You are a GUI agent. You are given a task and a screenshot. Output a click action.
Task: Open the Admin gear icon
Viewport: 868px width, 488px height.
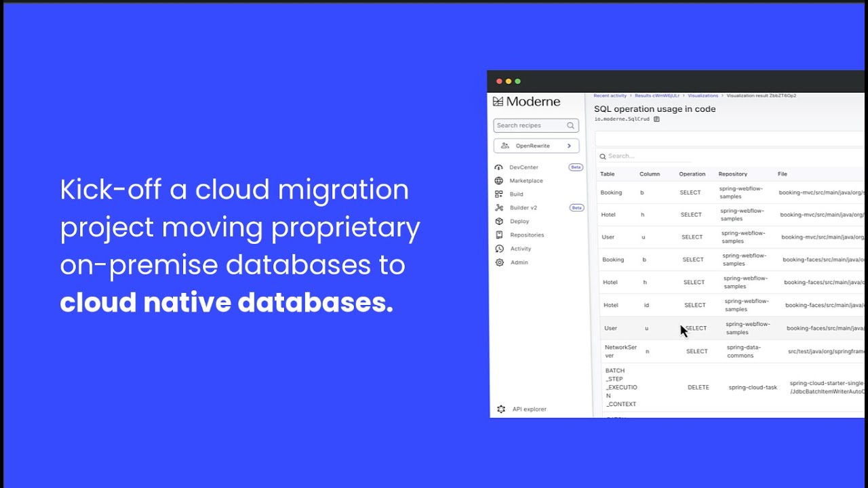tap(500, 262)
